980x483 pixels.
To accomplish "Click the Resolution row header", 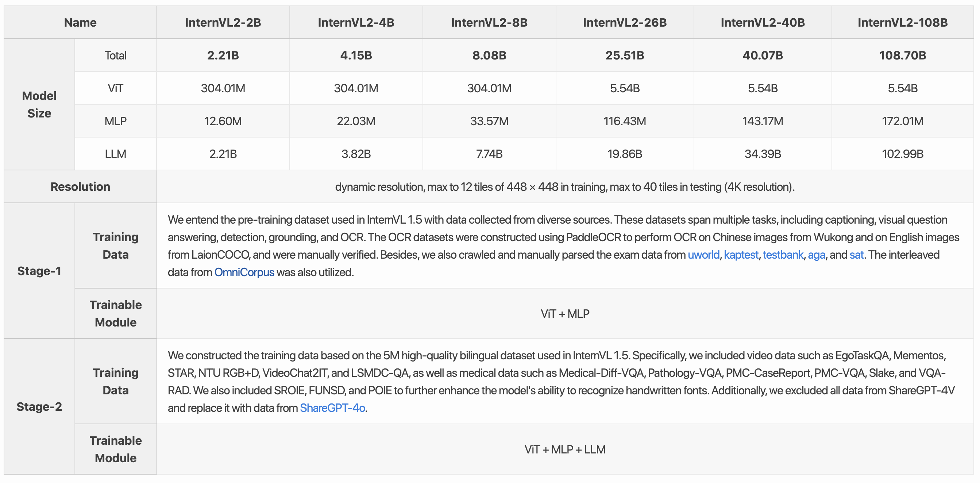I will coord(80,187).
